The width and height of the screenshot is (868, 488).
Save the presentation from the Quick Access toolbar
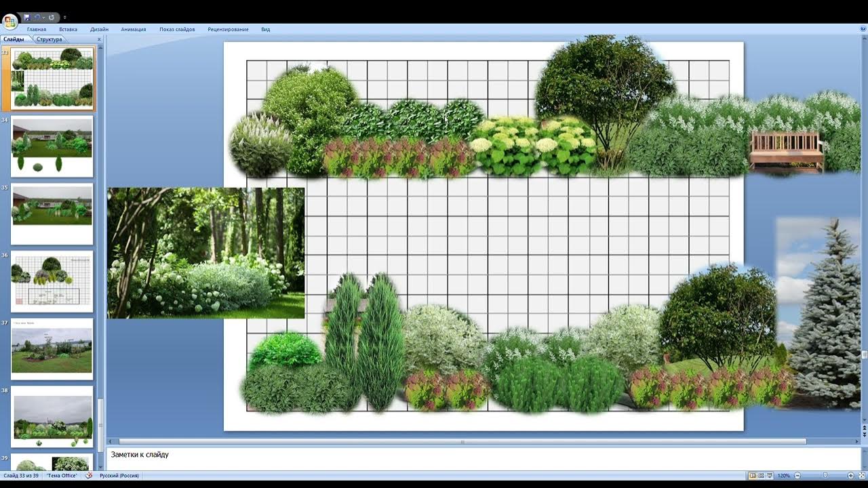tap(27, 17)
